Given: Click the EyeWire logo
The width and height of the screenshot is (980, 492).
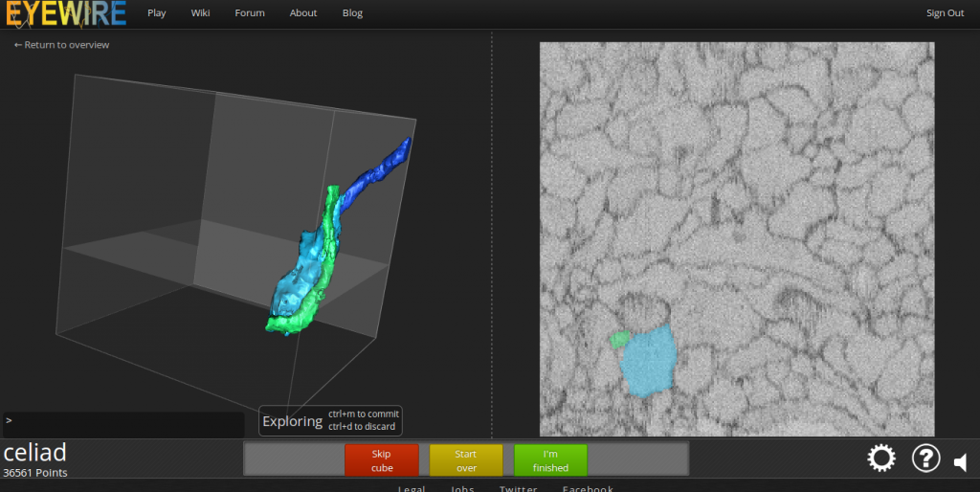Looking at the screenshot, I should (x=63, y=13).
